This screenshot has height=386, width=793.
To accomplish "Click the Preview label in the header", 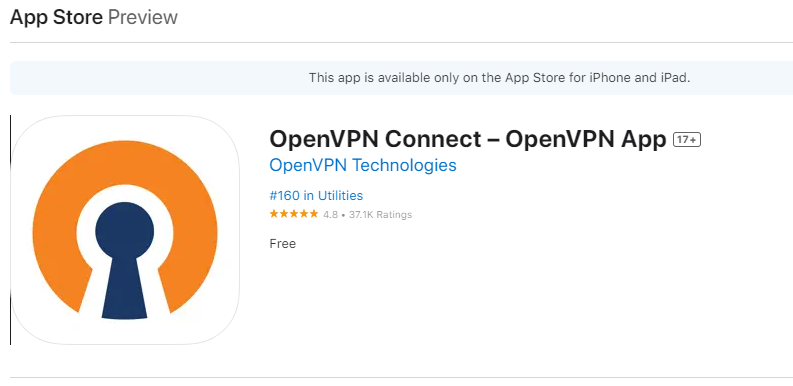I will click(143, 17).
